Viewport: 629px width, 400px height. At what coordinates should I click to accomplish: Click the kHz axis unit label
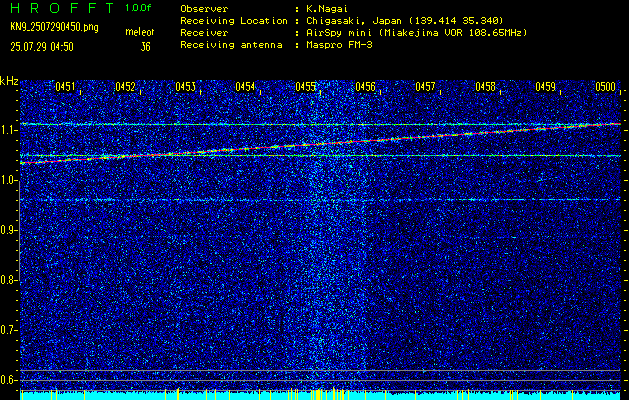9,81
